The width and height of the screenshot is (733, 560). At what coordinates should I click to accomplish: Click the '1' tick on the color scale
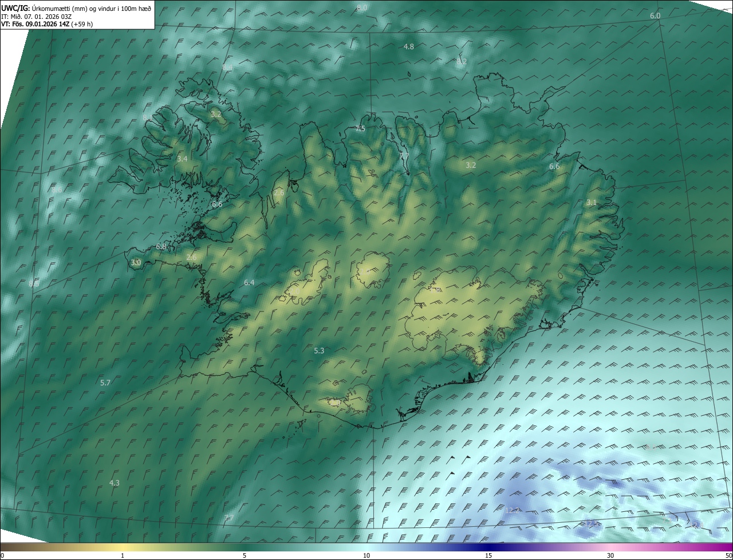click(123, 556)
